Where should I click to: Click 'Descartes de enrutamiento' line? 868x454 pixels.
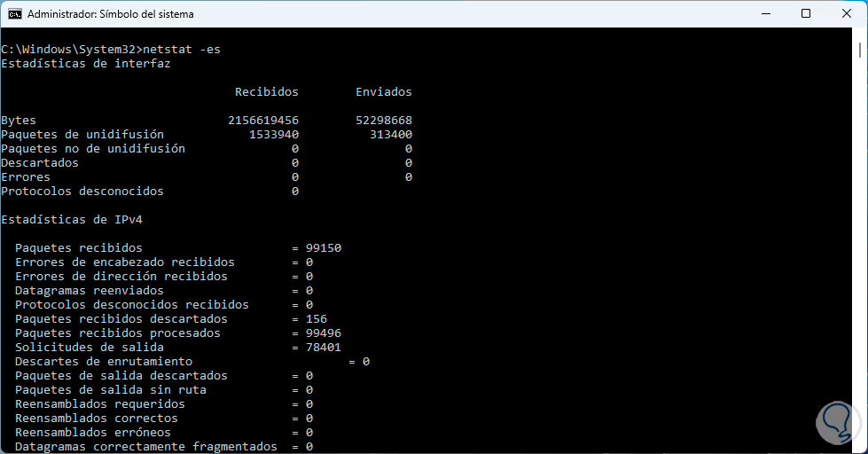pyautogui.click(x=192, y=362)
